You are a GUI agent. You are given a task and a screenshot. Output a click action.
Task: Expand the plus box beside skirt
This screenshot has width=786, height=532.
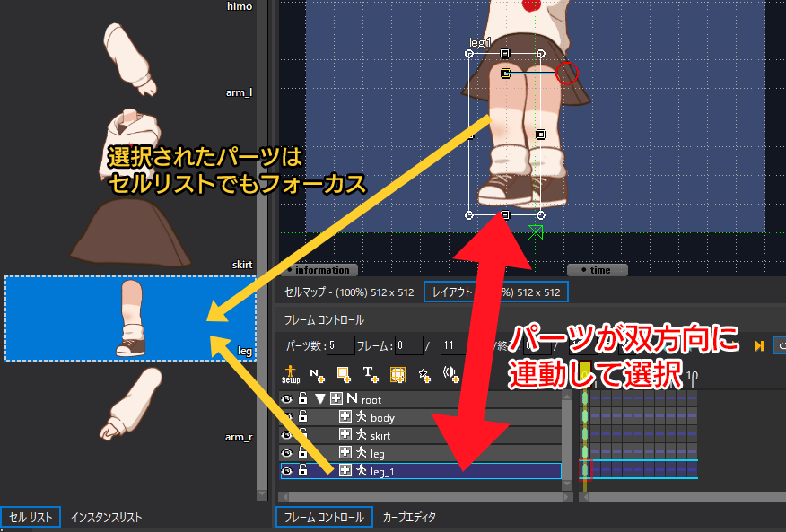point(345,435)
